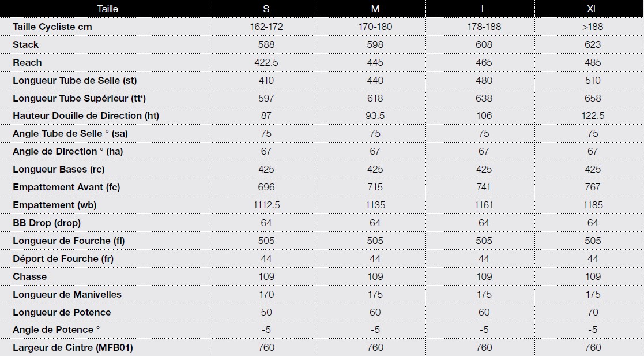Click Empattement (wb) row label

55,205
